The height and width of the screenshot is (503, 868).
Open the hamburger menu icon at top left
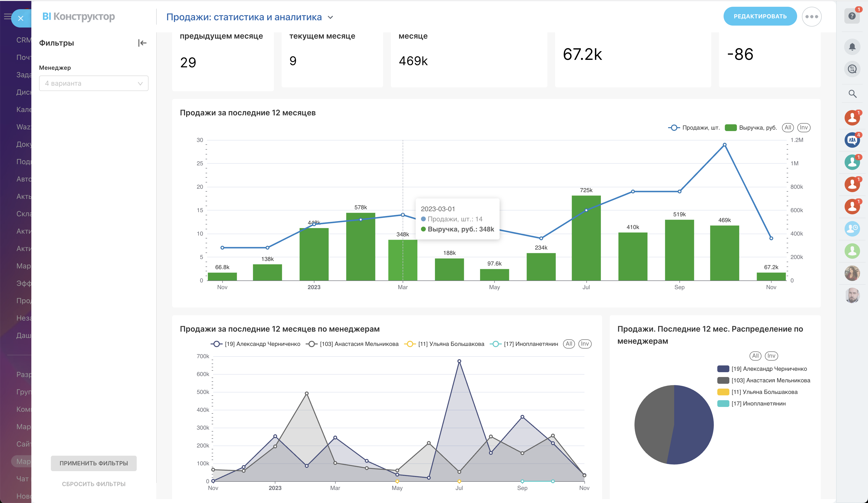click(7, 16)
